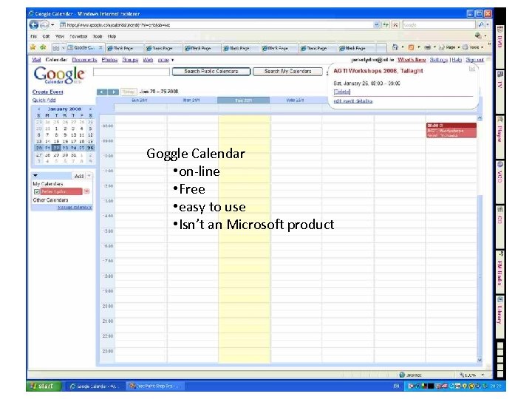
Task: Click the TV side tab on right panel
Action: pyautogui.click(x=499, y=91)
